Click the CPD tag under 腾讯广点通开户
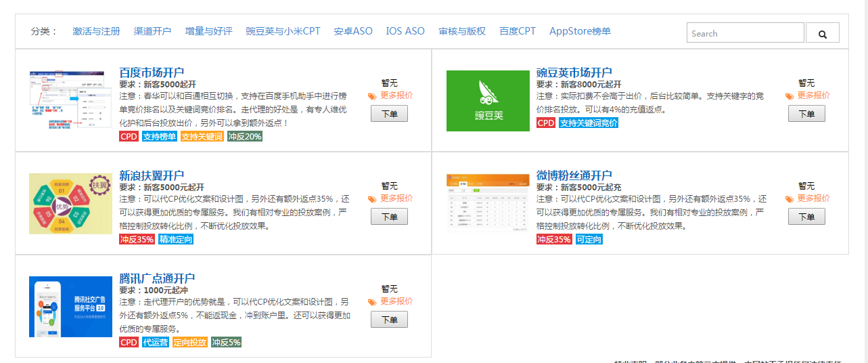Screen dimensions: 868x363 tap(129, 342)
